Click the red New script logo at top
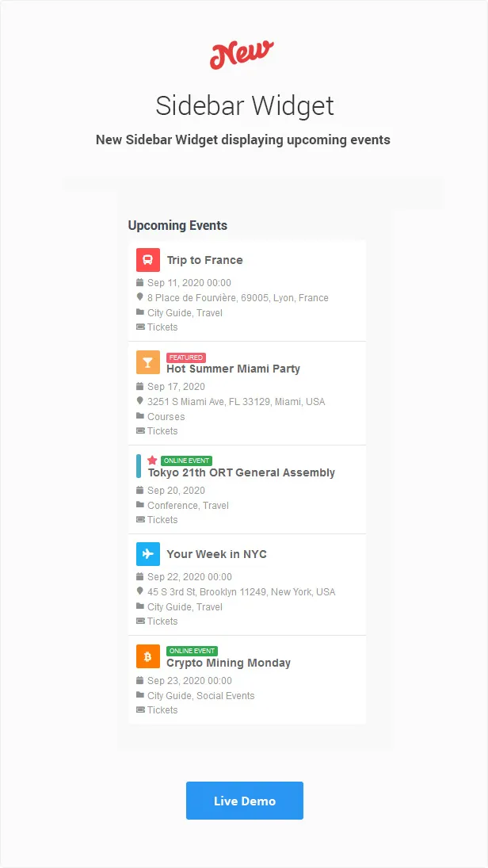Image resolution: width=488 pixels, height=868 pixels. (242, 53)
